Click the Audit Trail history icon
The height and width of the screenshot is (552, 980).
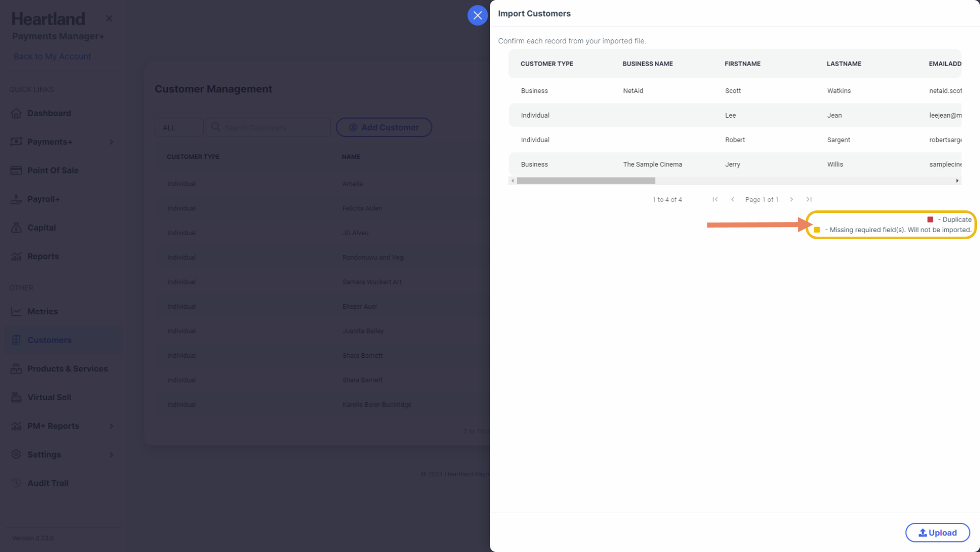coord(16,483)
